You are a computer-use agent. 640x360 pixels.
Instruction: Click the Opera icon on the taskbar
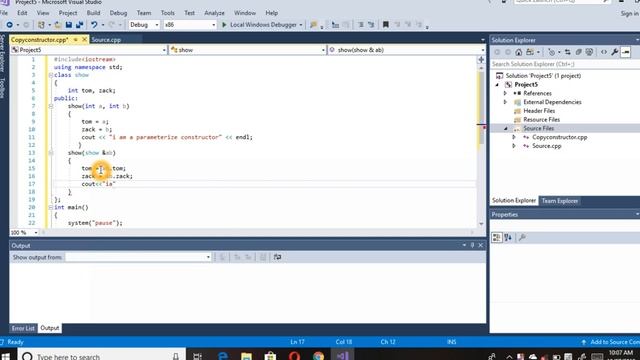click(x=294, y=356)
